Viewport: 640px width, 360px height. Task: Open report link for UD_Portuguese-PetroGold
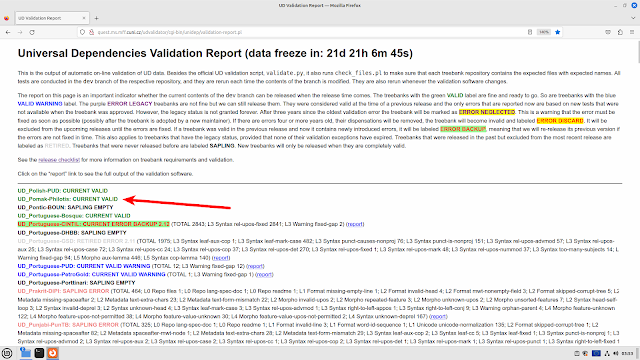(264, 275)
